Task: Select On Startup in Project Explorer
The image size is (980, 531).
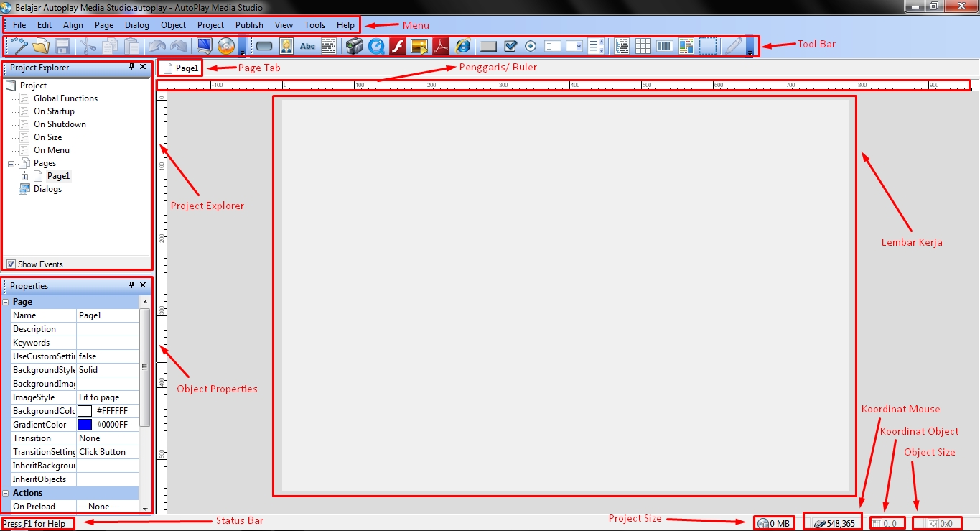Action: [x=54, y=111]
